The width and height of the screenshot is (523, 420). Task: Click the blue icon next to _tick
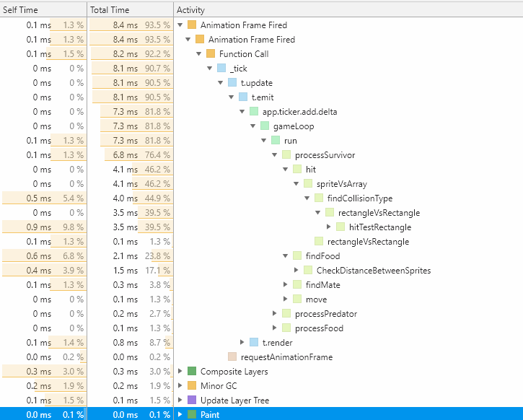pyautogui.click(x=221, y=69)
